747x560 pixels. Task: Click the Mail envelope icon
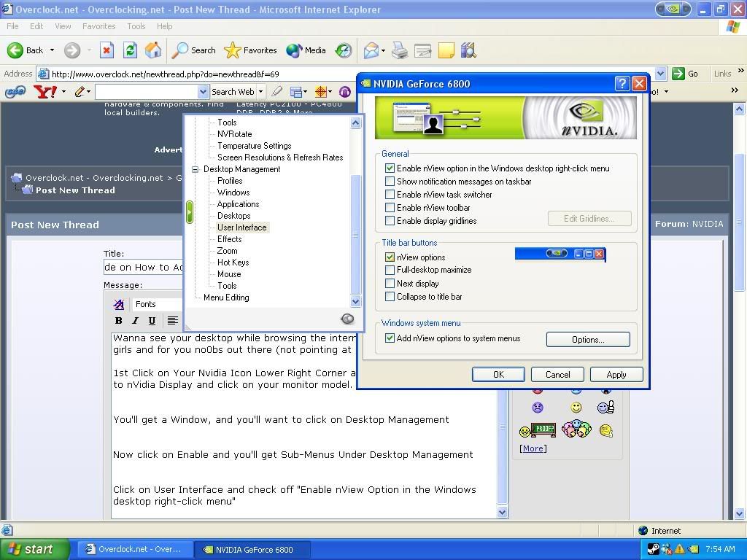tap(371, 50)
